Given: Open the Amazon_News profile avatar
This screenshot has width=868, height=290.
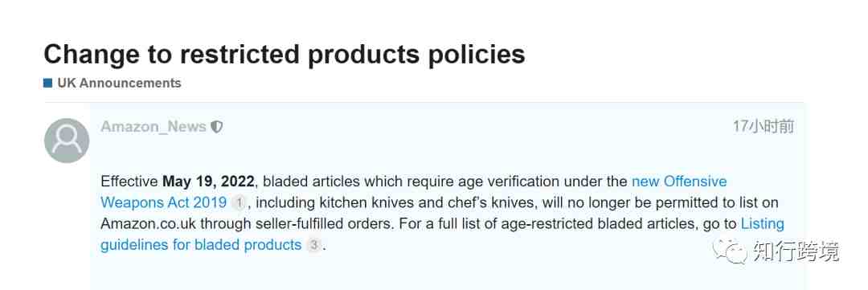Looking at the screenshot, I should point(67,141).
